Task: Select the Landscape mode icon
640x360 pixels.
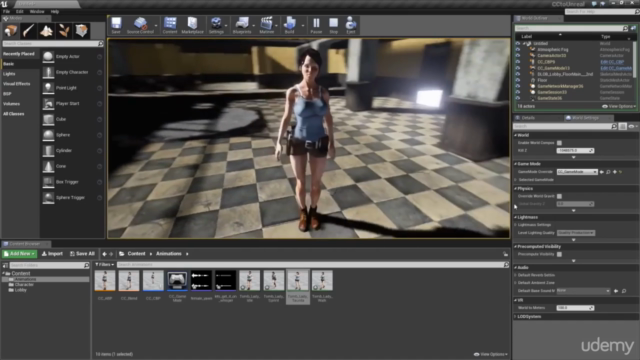Action: pos(46,31)
